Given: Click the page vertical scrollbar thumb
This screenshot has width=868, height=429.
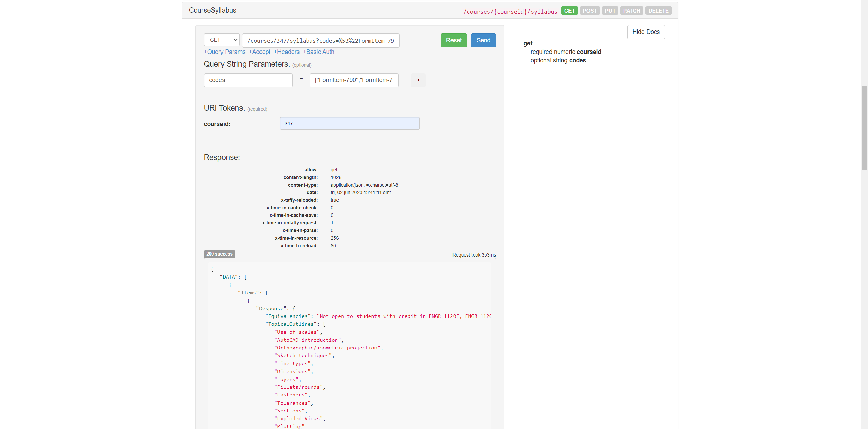Looking at the screenshot, I should pos(864,128).
